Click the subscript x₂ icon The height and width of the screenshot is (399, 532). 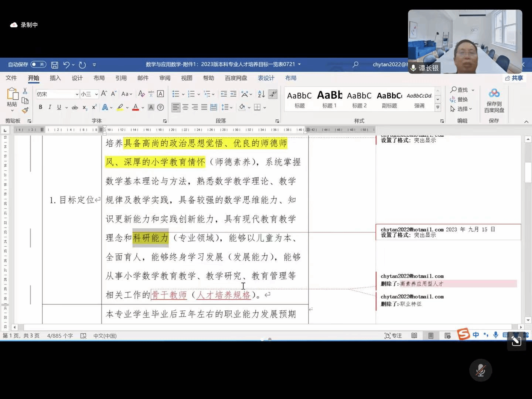click(85, 108)
